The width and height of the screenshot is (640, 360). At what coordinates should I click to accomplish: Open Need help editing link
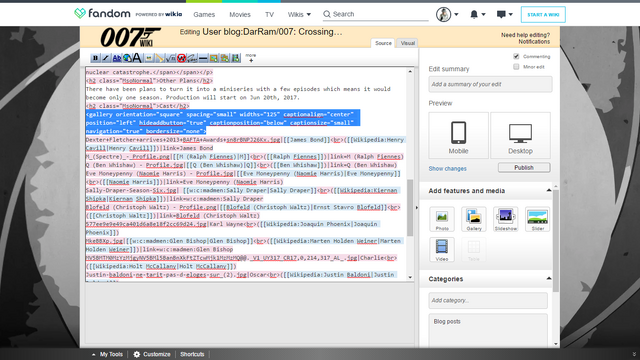[x=525, y=35]
